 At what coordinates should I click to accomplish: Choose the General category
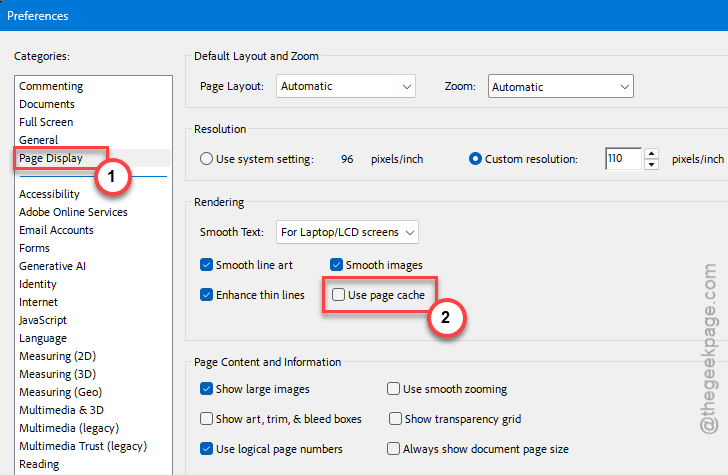click(x=39, y=140)
